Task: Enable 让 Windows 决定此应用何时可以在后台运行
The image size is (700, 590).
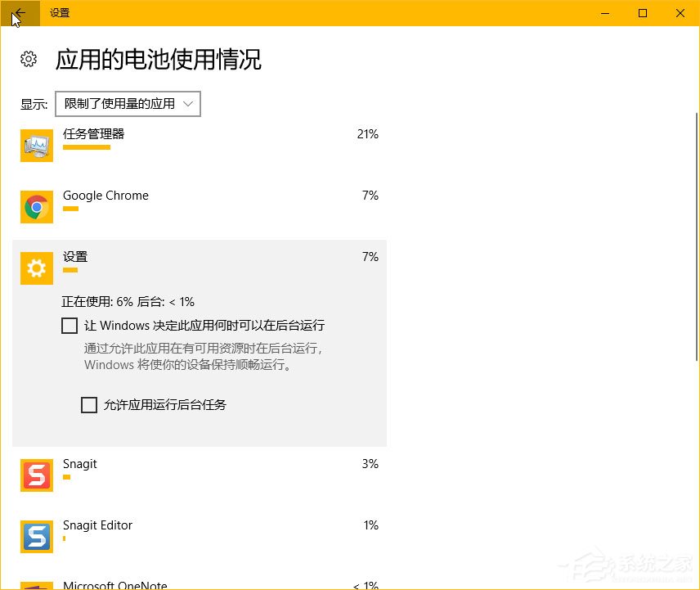Action: tap(70, 326)
